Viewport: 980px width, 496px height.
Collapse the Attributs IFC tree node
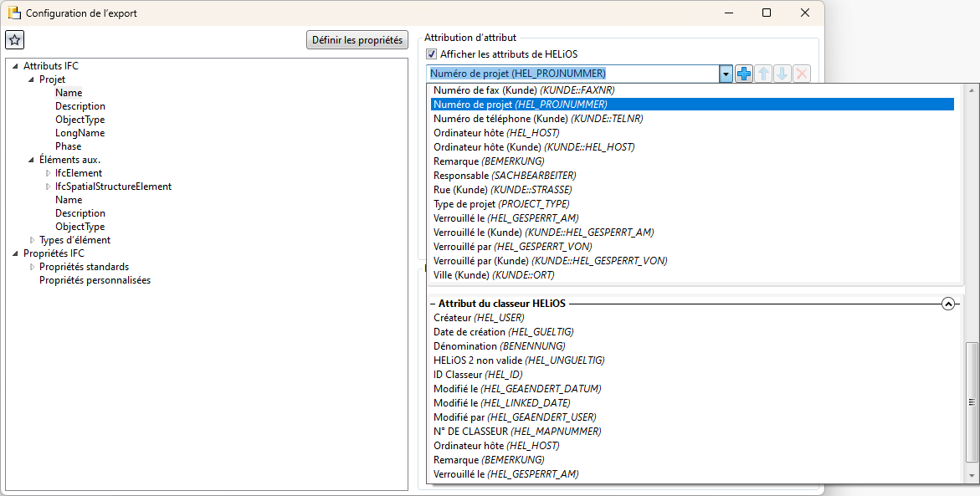pos(16,66)
